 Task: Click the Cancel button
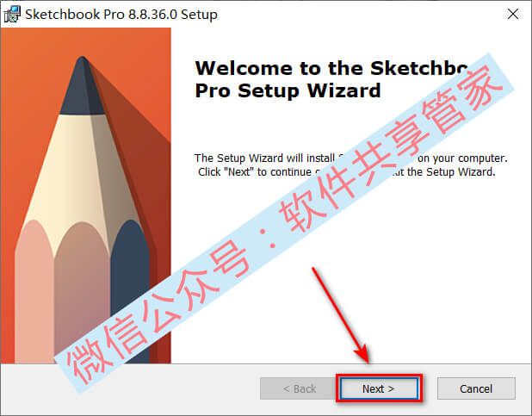pyautogui.click(x=476, y=388)
